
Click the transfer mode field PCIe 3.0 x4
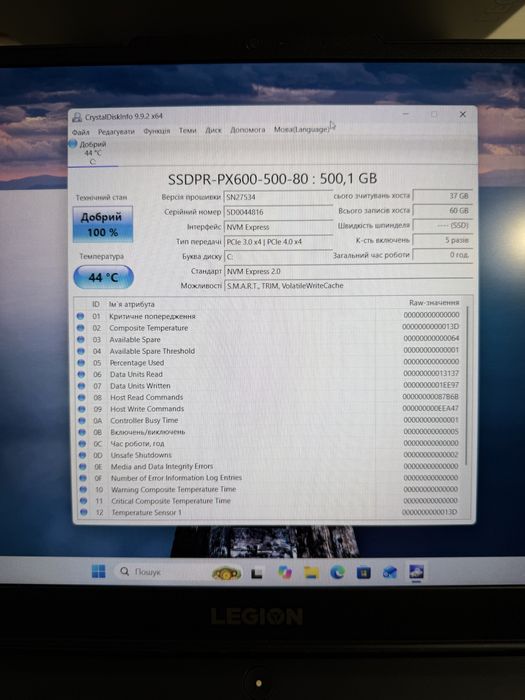point(278,242)
